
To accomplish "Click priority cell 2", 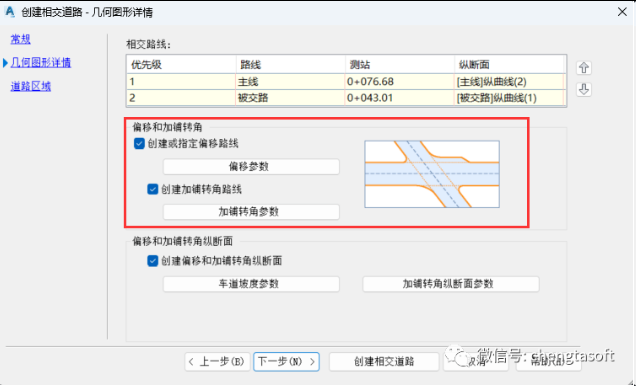I will [181, 98].
